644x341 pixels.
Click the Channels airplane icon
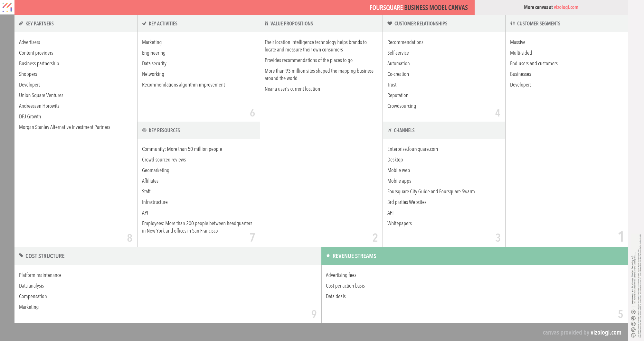tap(390, 130)
